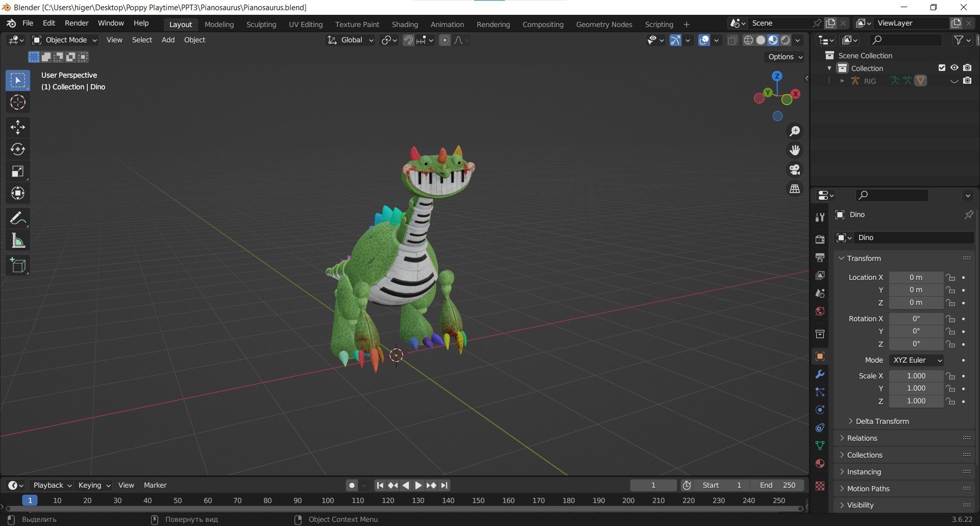Open the viewport Add menu
The height and width of the screenshot is (526, 980).
168,40
